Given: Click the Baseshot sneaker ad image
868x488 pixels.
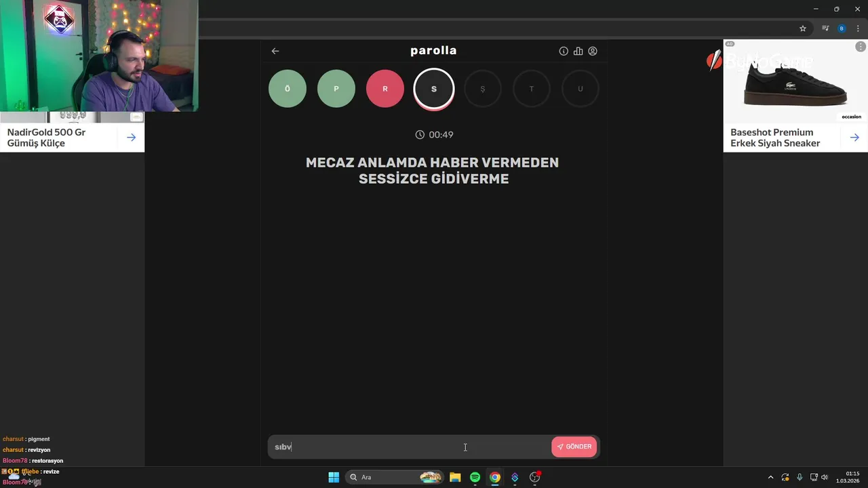Looking at the screenshot, I should click(795, 81).
